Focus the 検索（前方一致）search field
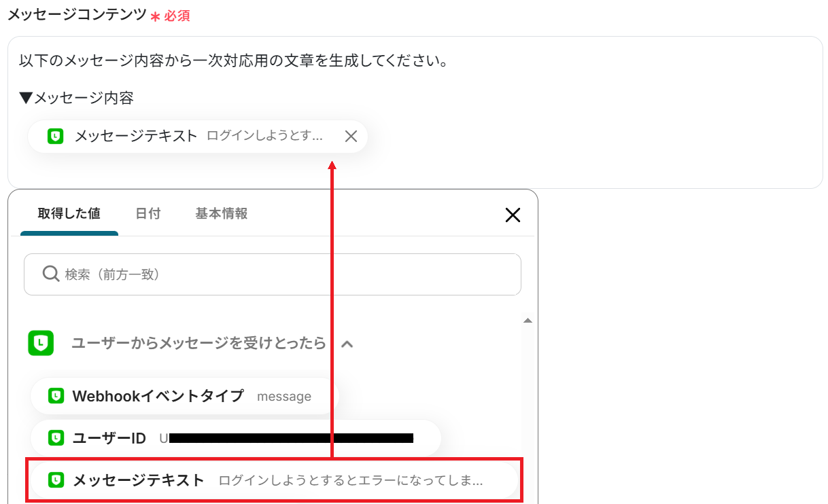828x504 pixels. pyautogui.click(x=273, y=274)
